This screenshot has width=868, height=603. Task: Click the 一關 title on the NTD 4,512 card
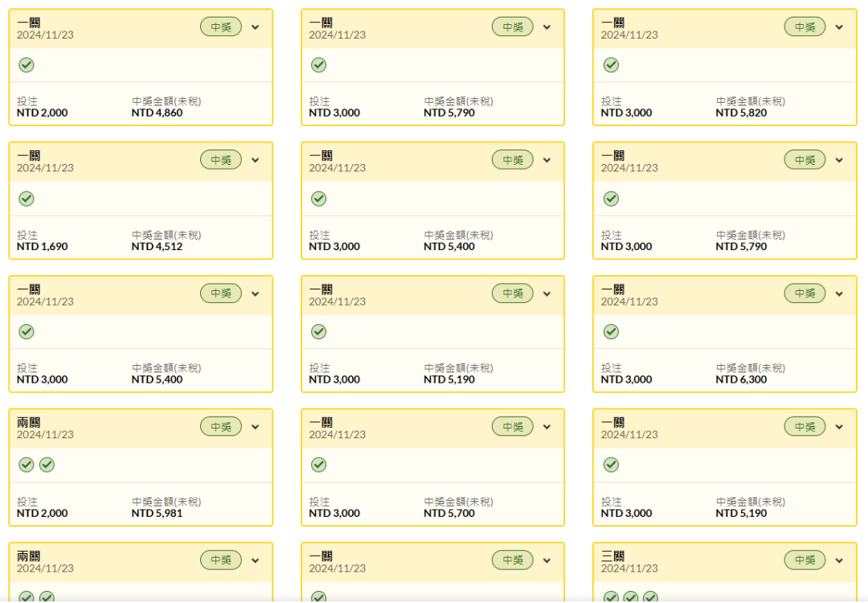[29, 156]
